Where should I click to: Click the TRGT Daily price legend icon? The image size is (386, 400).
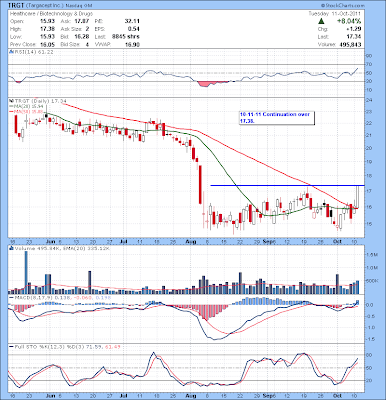11,101
